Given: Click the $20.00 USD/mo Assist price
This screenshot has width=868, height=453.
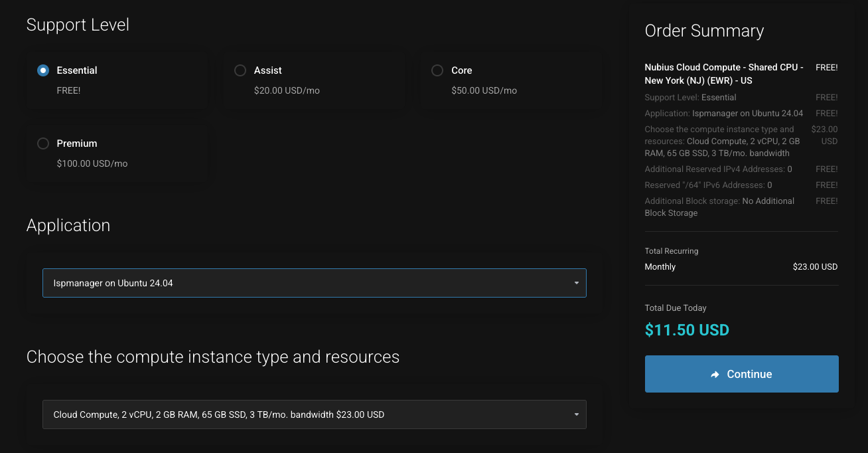Looking at the screenshot, I should [x=287, y=90].
